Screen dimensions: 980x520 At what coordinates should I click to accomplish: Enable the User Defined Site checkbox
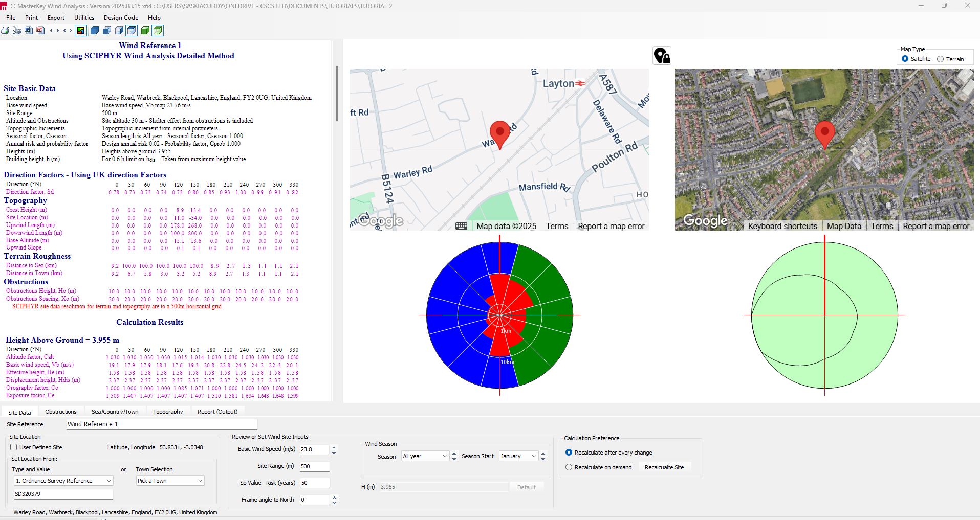point(14,447)
